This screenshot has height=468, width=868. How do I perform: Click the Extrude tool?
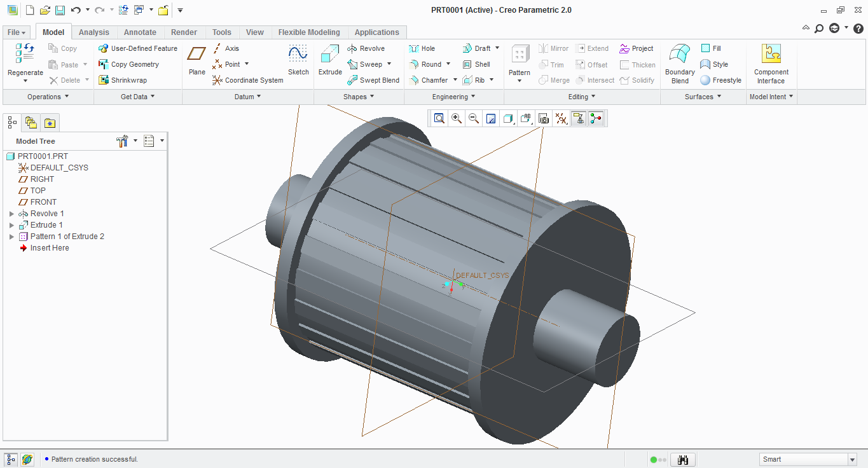[330, 60]
